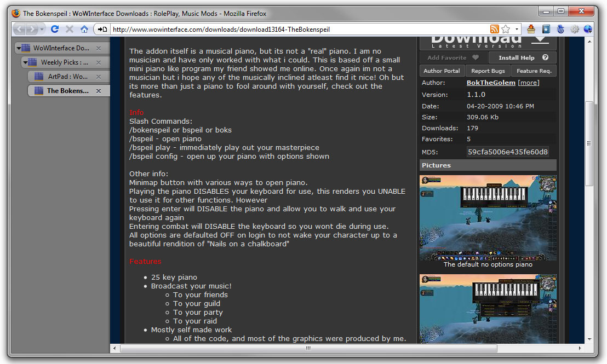Open the Author Portal
Viewport: 607px width, 364px height.
pos(442,71)
